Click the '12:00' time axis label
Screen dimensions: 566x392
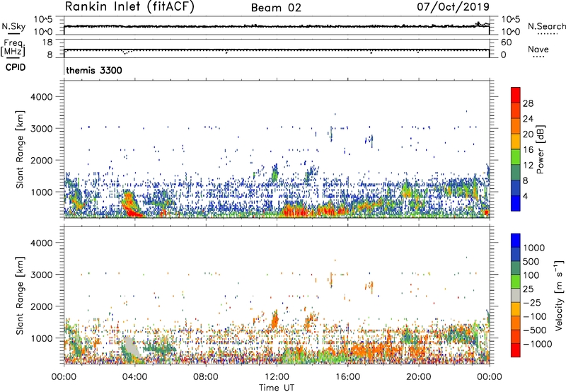[277, 377]
